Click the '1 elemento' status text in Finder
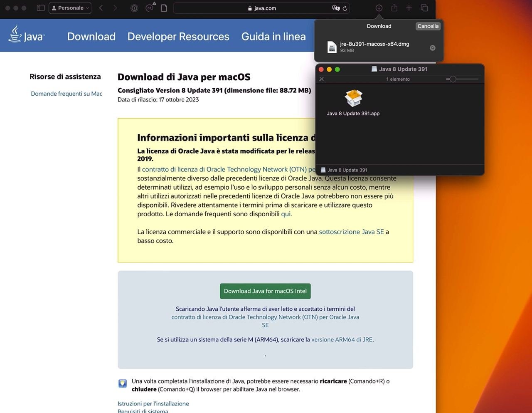 tap(398, 79)
